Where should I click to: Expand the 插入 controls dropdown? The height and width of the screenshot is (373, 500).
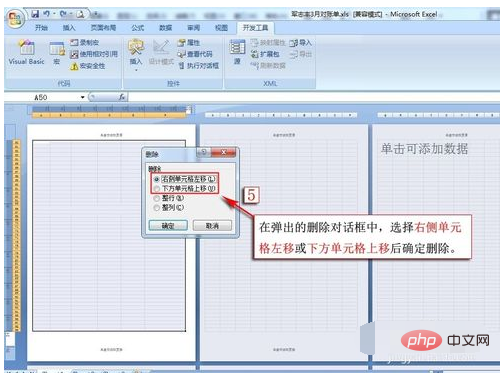tap(136, 70)
